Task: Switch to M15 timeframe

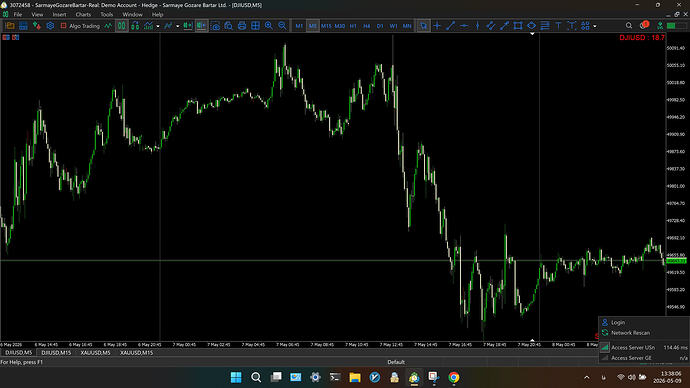Action: [x=326, y=26]
